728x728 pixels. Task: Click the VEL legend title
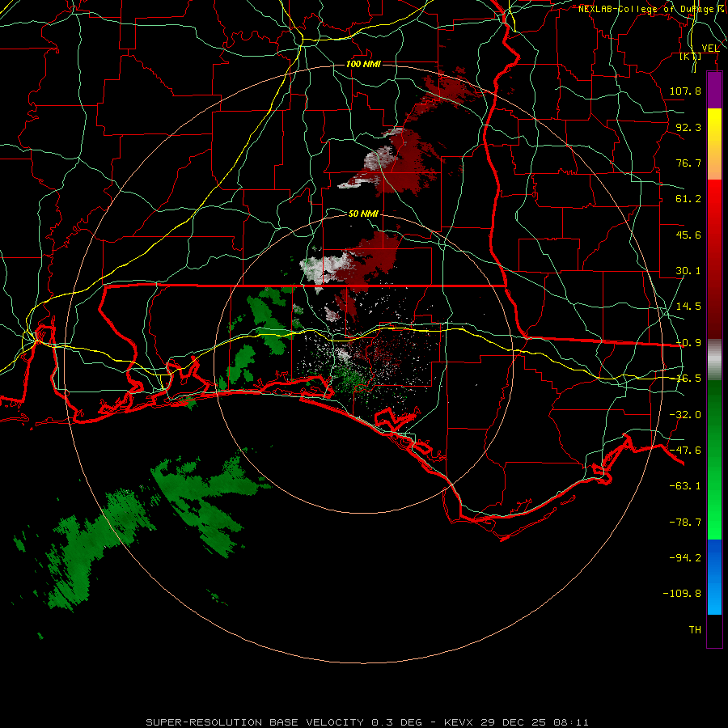(710, 48)
